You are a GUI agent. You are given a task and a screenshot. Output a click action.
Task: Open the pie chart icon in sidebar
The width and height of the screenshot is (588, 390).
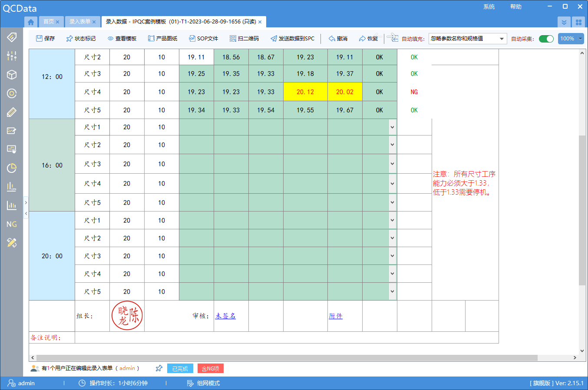click(x=12, y=168)
